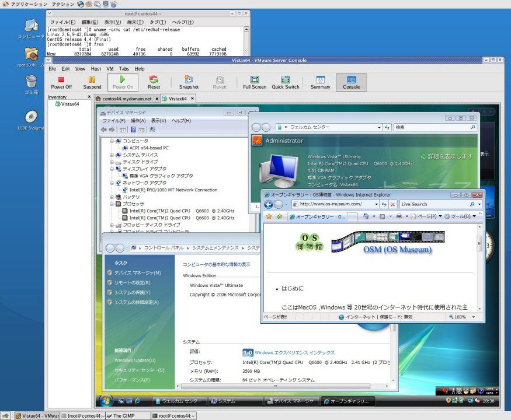The image size is (511, 420).
Task: Open the IE zoom level dropdown
Action: (474, 317)
